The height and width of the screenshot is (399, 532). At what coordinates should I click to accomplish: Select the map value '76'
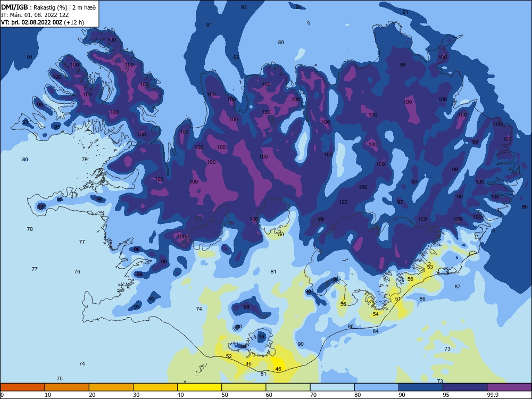click(77, 272)
